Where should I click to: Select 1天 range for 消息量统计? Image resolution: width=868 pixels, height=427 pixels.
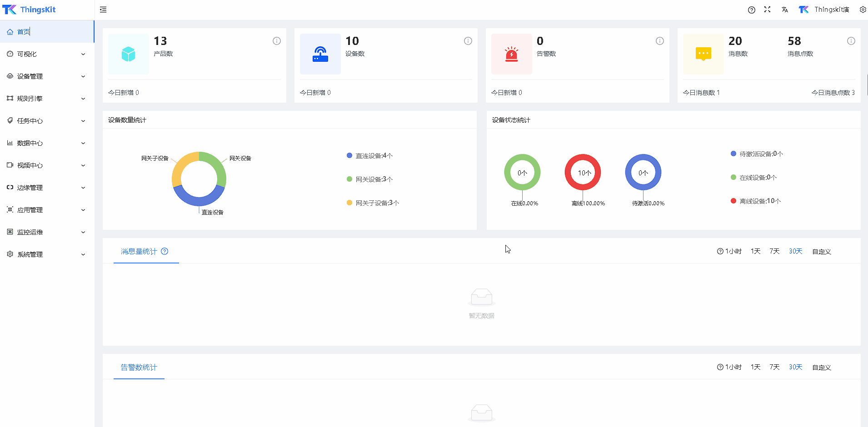pos(756,251)
